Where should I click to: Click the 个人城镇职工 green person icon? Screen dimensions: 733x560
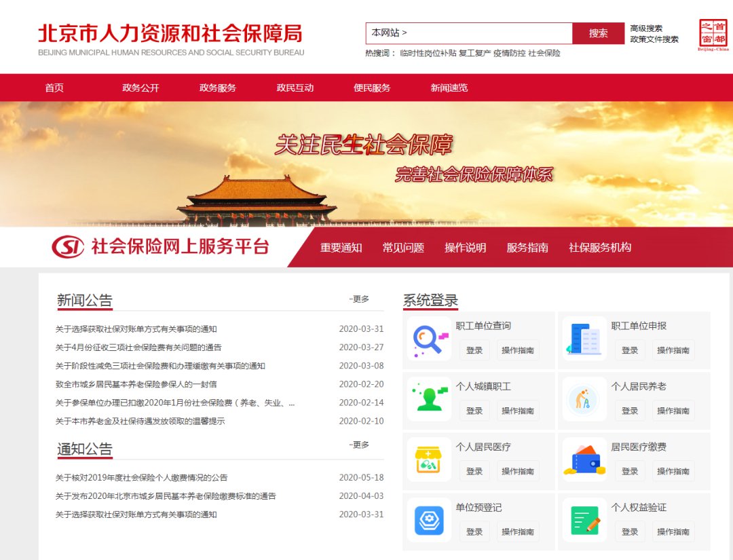click(429, 399)
